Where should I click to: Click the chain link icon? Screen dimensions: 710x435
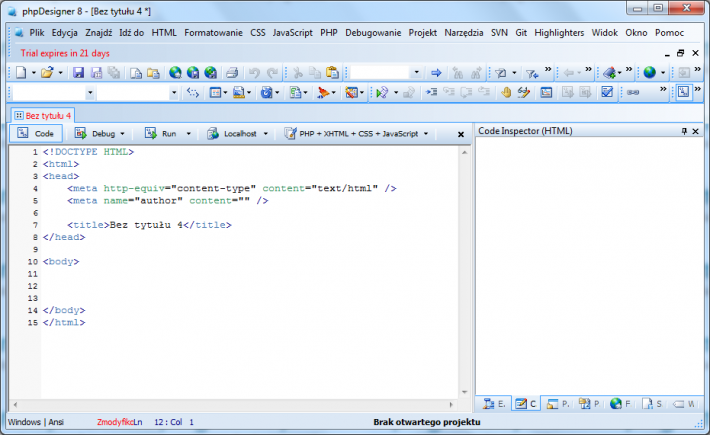(633, 92)
